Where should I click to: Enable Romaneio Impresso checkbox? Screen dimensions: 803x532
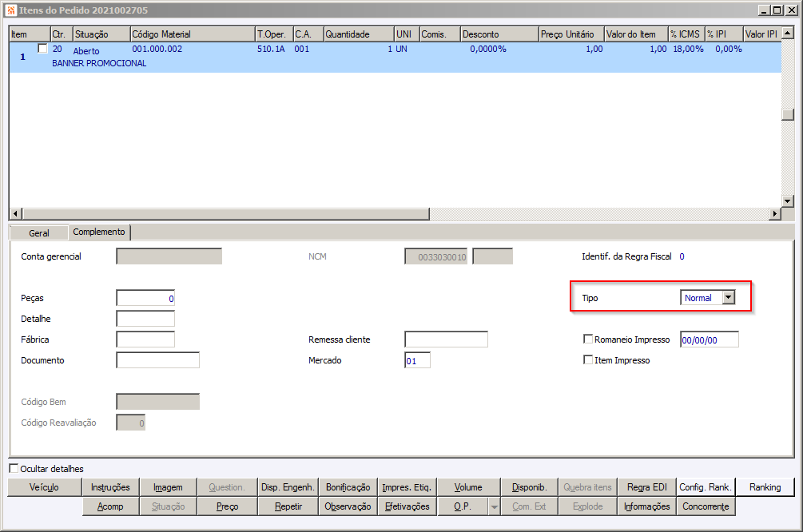pos(588,339)
